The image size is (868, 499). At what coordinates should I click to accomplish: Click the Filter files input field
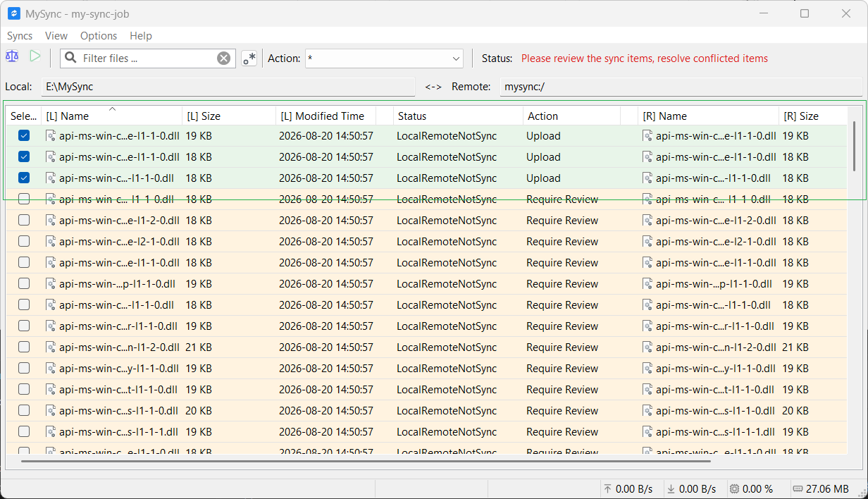[148, 58]
